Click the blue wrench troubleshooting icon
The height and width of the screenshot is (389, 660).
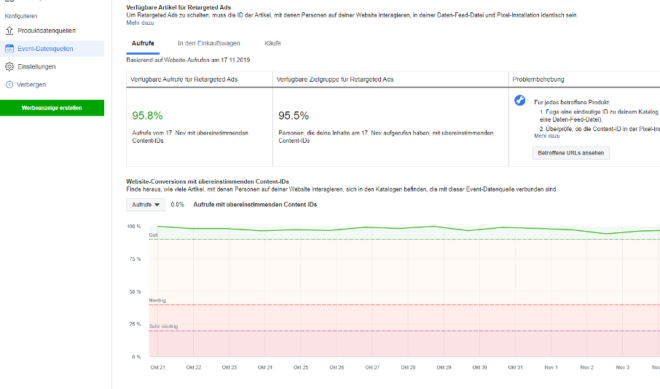point(520,100)
